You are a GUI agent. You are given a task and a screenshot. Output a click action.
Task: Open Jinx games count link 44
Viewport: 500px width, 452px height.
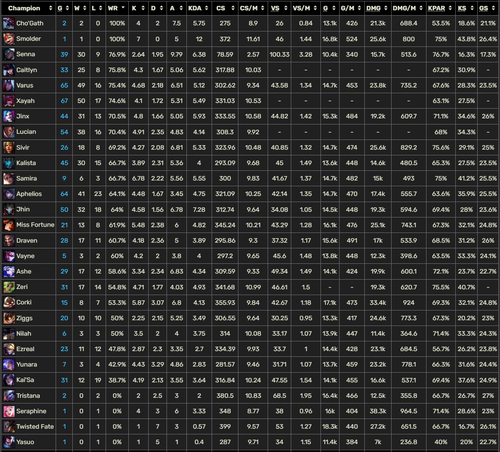(64, 116)
